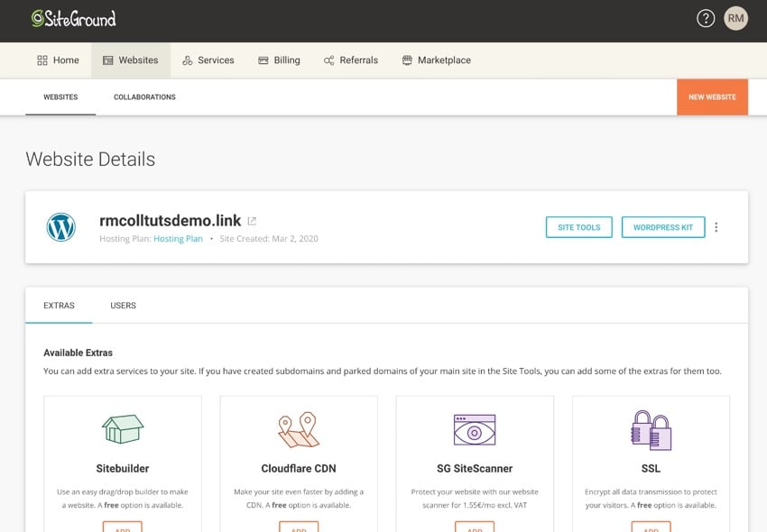Open the three-dot options menu
The width and height of the screenshot is (767, 532).
pyautogui.click(x=716, y=226)
